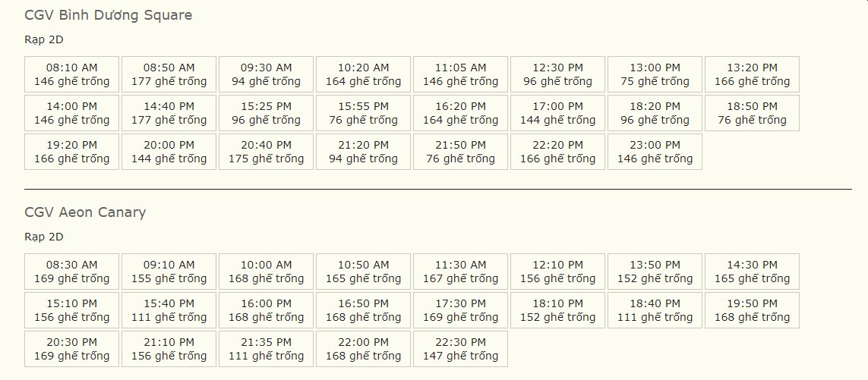
Task: Book the 13:00 PM showtime
Action: [655, 74]
